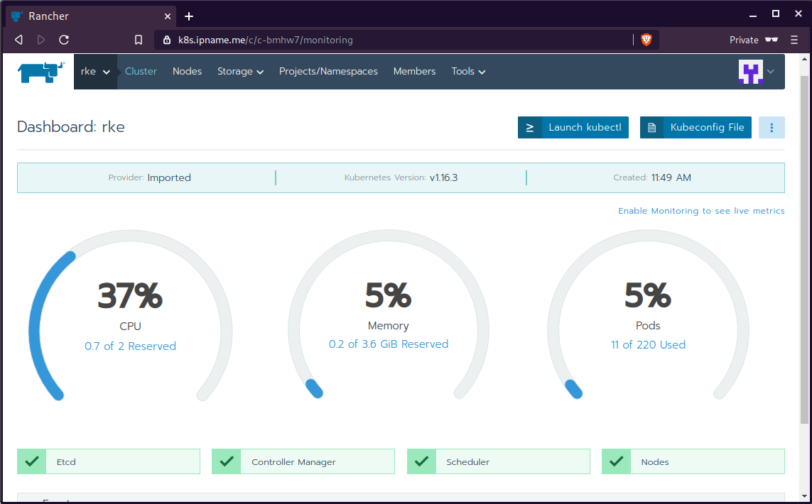Click the Scheduler green checkmark status
812x504 pixels.
(x=422, y=461)
